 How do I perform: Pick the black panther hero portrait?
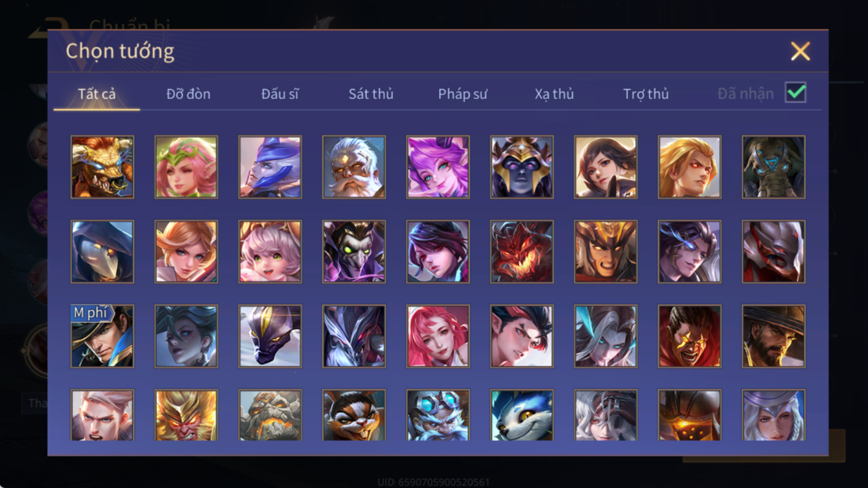tap(270, 336)
